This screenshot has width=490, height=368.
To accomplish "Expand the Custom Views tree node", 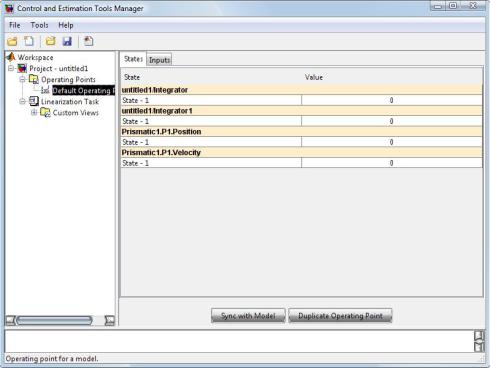I will pyautogui.click(x=34, y=113).
